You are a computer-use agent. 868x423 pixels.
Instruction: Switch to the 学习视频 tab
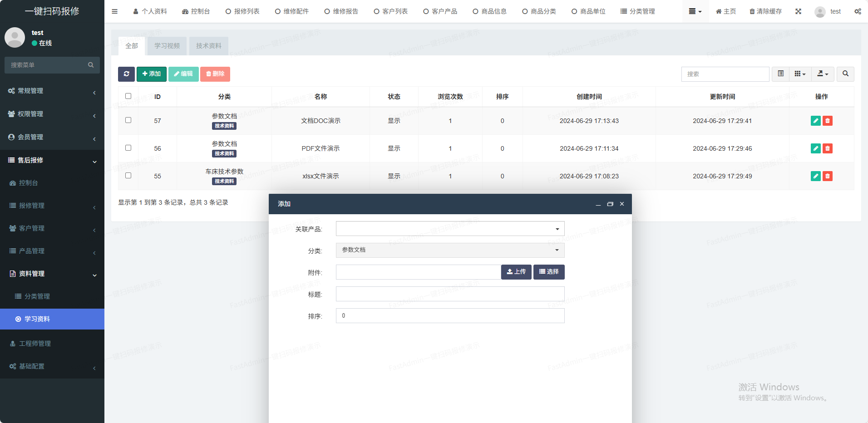[x=167, y=46]
